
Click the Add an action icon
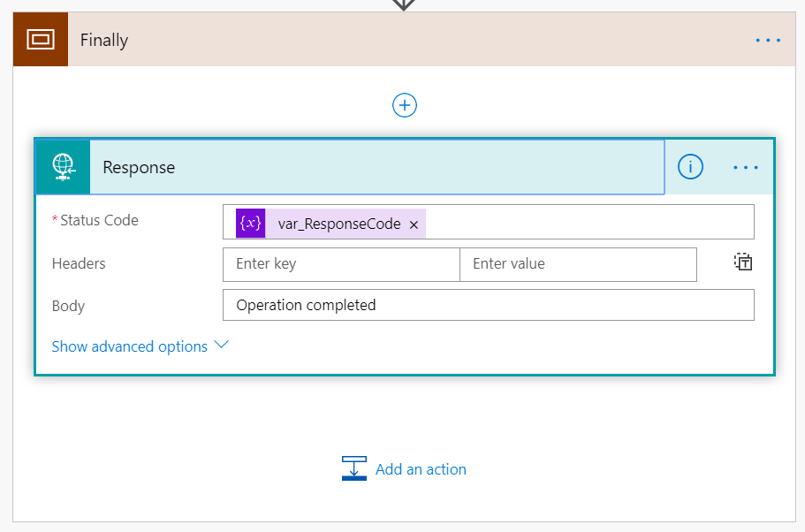point(354,468)
